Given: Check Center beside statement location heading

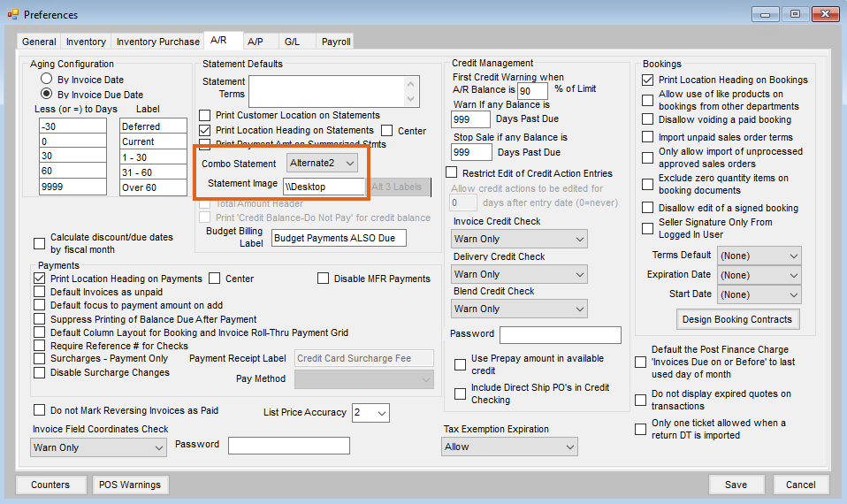Looking at the screenshot, I should (x=386, y=131).
